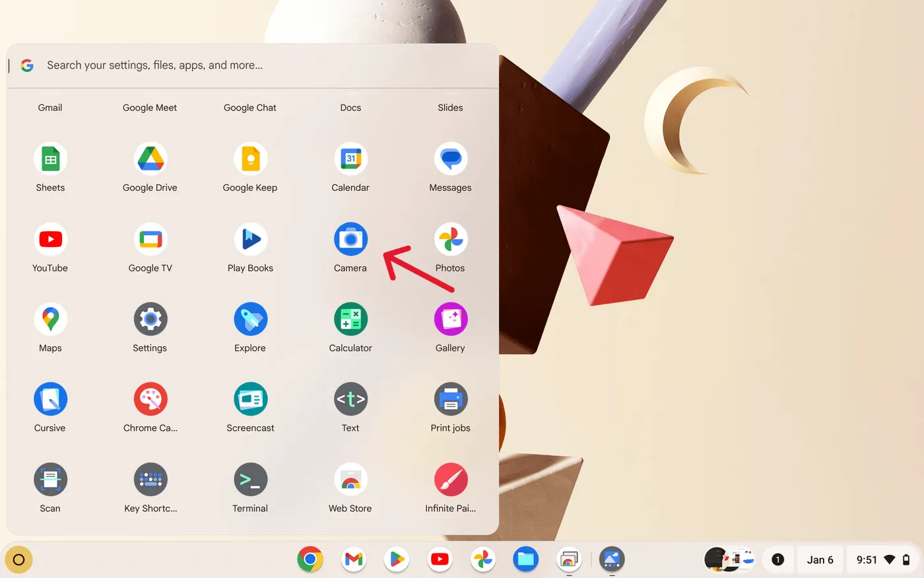This screenshot has height=578, width=924.
Task: Open Messages app
Action: (451, 159)
